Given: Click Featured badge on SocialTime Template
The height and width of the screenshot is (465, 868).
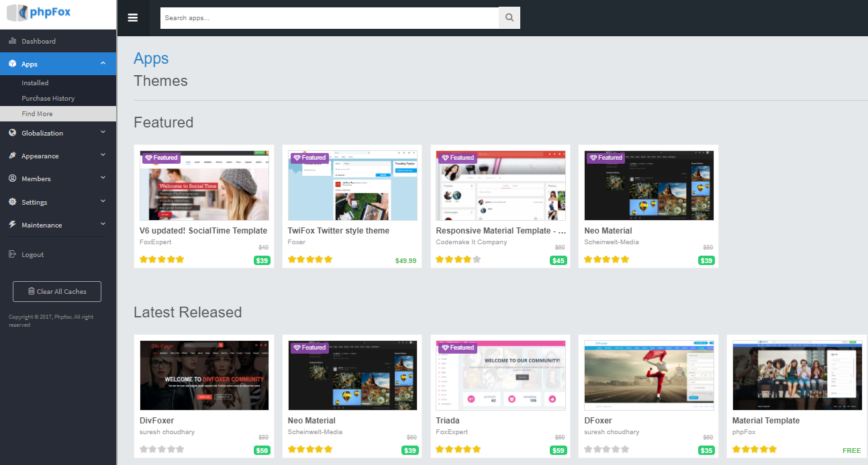Looking at the screenshot, I should (x=161, y=158).
